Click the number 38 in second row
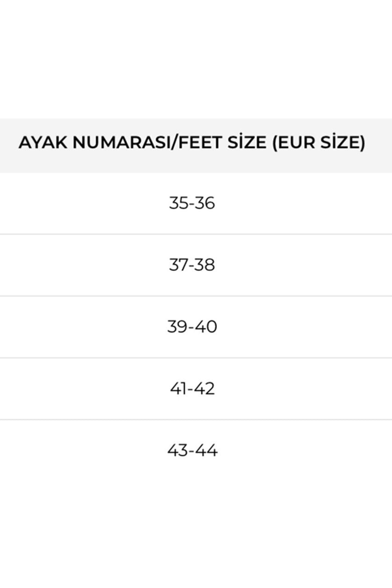This screenshot has height=588, width=392. [x=205, y=265]
